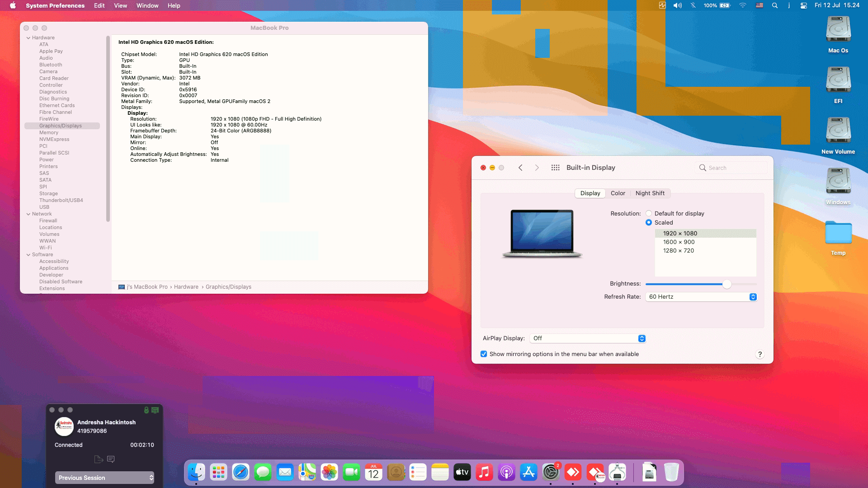Open Notes app in the Dock
Viewport: 868px width, 488px height.
pos(440,473)
